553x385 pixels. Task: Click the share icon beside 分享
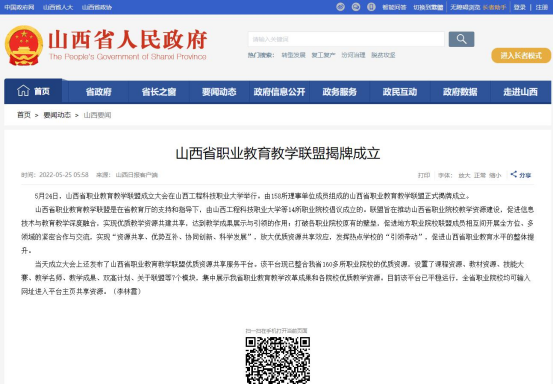point(514,174)
